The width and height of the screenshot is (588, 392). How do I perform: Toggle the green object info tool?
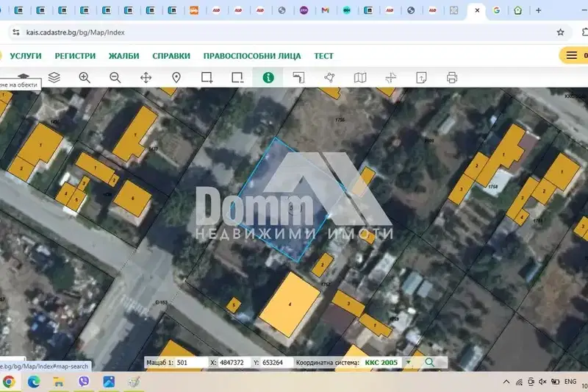(x=268, y=78)
